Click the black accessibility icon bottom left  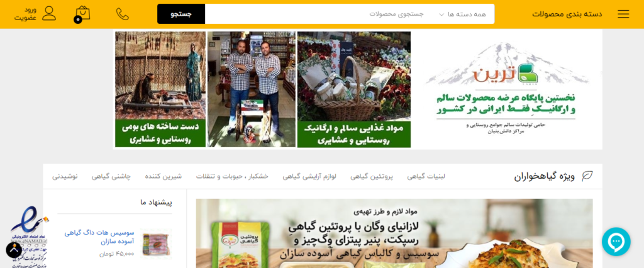14,250
